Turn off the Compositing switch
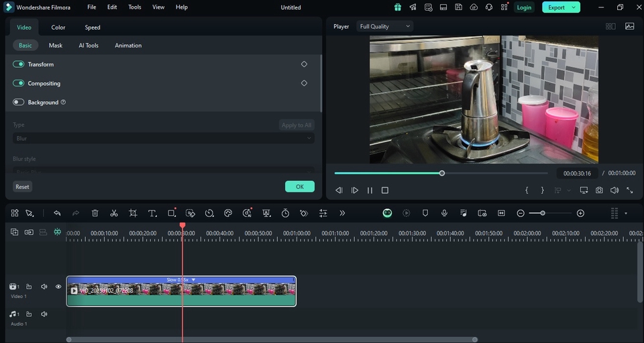The image size is (644, 343). (x=19, y=84)
